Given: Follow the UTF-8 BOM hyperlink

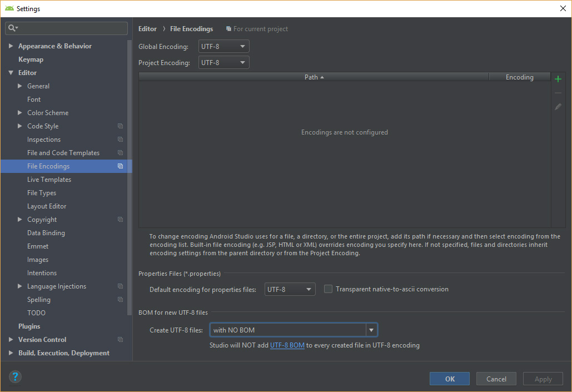Looking at the screenshot, I should point(289,344).
